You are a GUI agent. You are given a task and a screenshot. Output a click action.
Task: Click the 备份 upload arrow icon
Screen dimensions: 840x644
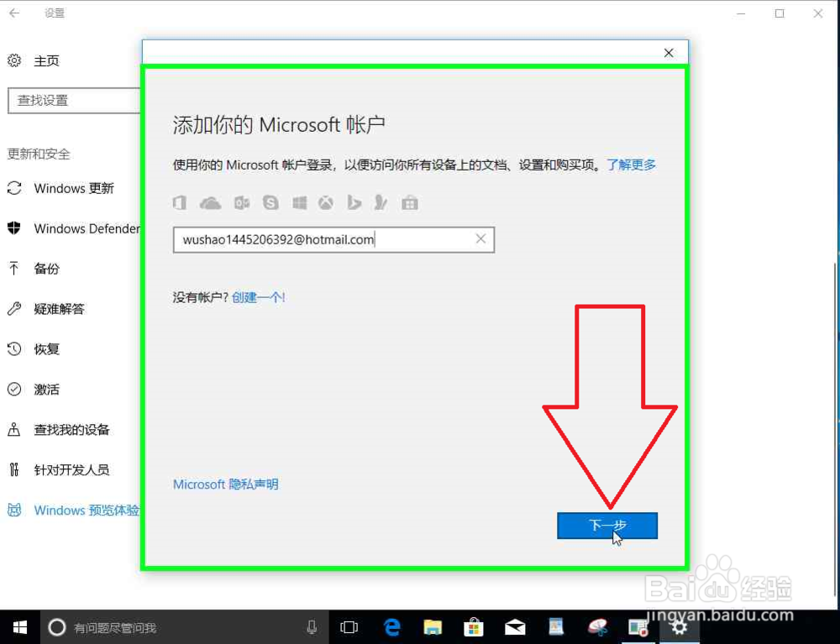[14, 268]
